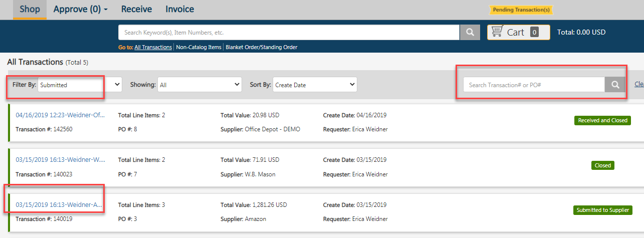Click the Received and Closed status badge
Image resolution: width=644 pixels, height=238 pixels.
pos(602,120)
